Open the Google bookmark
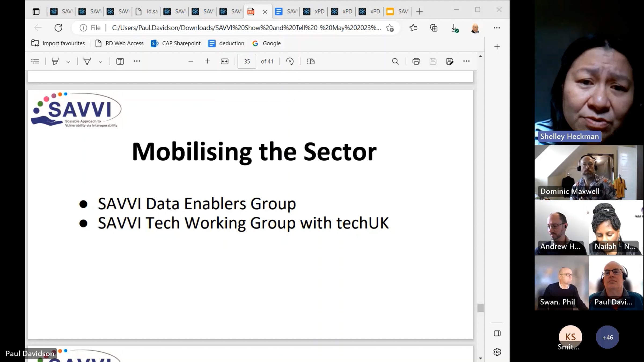 pos(266,43)
